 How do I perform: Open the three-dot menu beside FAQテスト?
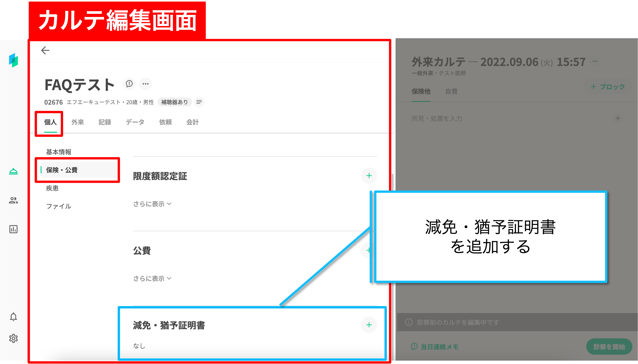click(x=146, y=84)
